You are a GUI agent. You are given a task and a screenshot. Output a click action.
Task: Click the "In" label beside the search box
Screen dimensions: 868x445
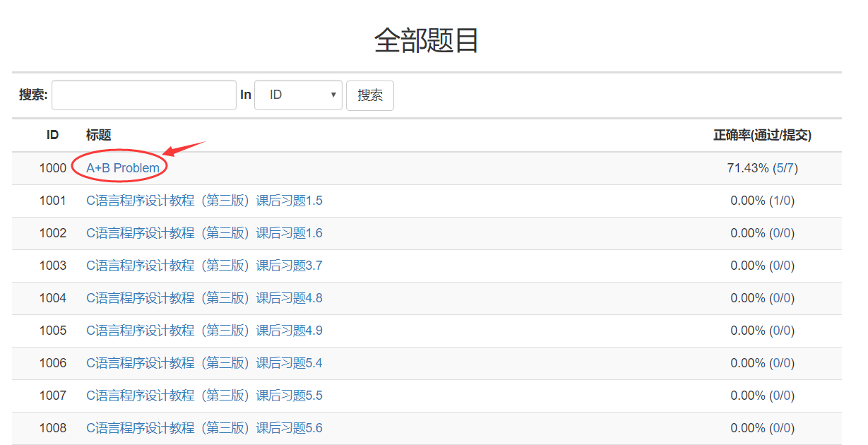pyautogui.click(x=246, y=95)
